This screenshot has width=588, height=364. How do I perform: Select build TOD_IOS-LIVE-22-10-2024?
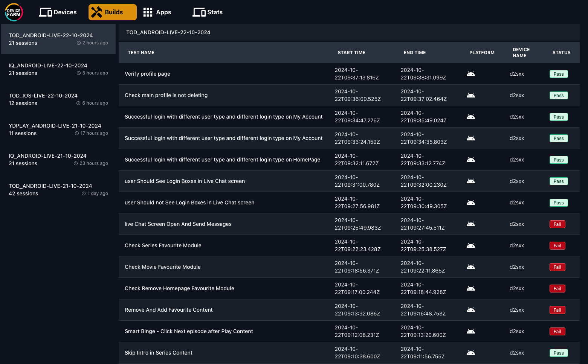pyautogui.click(x=58, y=99)
